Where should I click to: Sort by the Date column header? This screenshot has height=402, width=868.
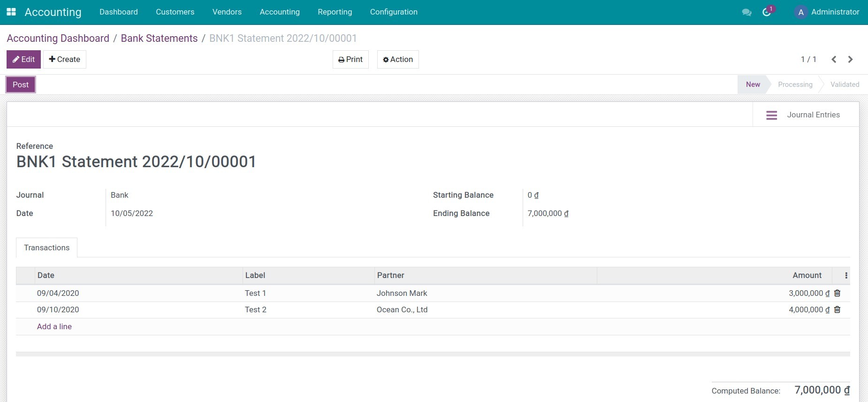[139, 276]
